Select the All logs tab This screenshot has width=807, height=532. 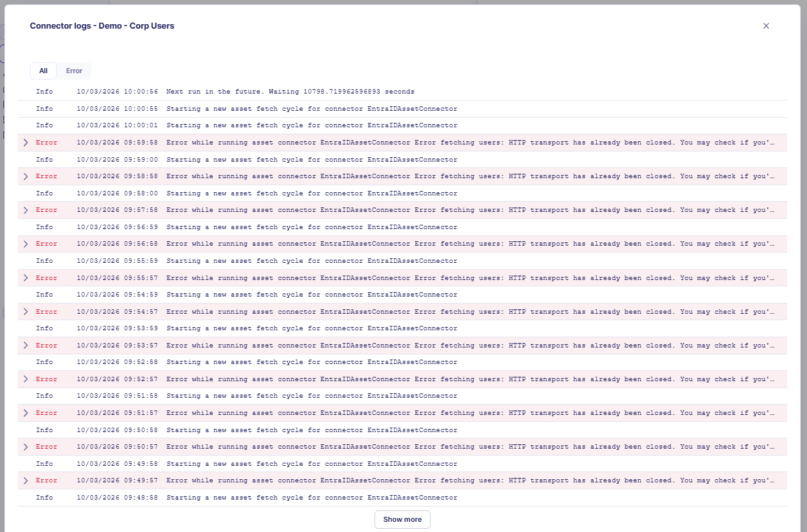point(43,71)
